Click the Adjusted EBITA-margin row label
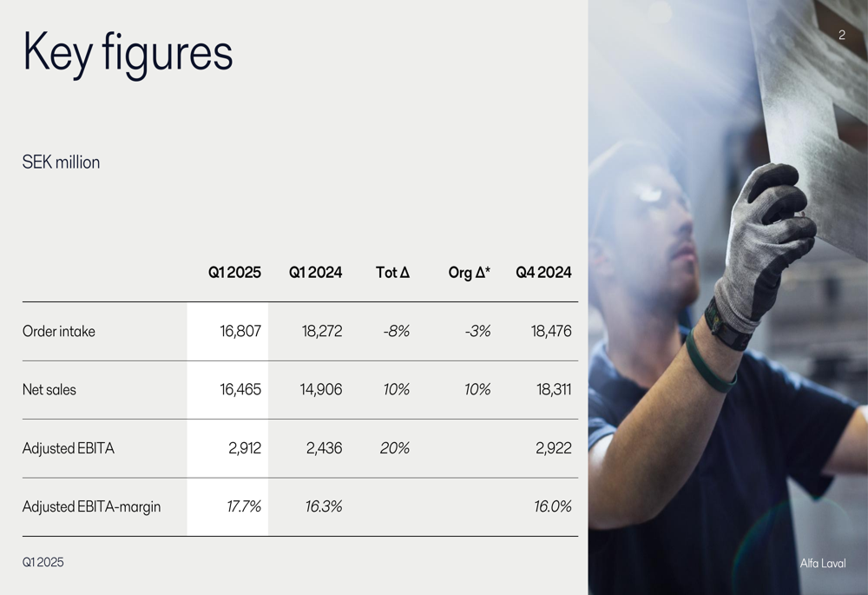 91,507
